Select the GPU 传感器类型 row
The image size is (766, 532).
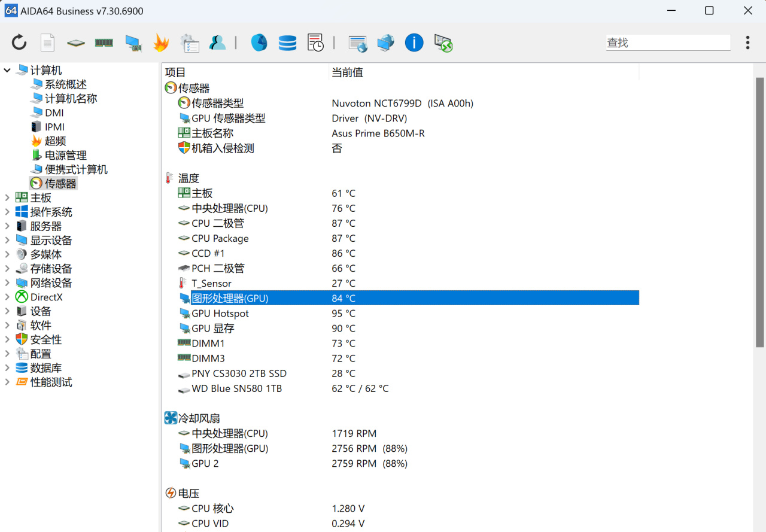(401, 118)
